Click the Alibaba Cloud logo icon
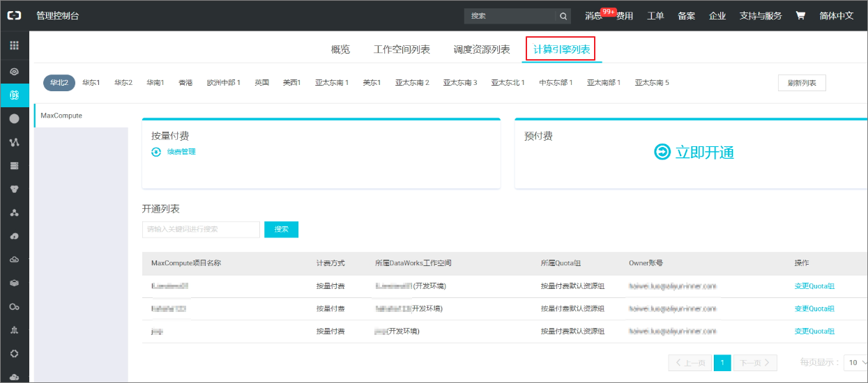Viewport: 868px width, 383px height. pyautogui.click(x=14, y=15)
